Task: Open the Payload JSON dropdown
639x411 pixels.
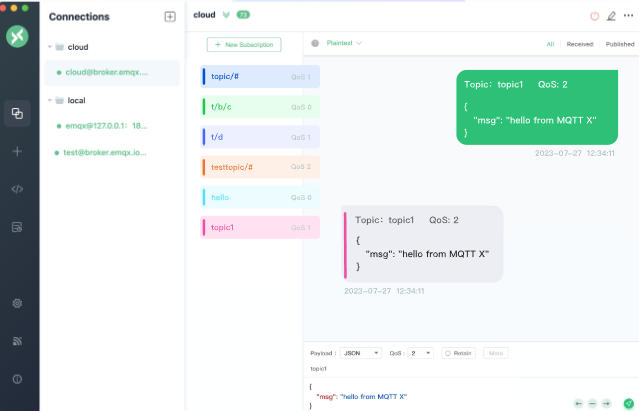Action: coord(361,353)
